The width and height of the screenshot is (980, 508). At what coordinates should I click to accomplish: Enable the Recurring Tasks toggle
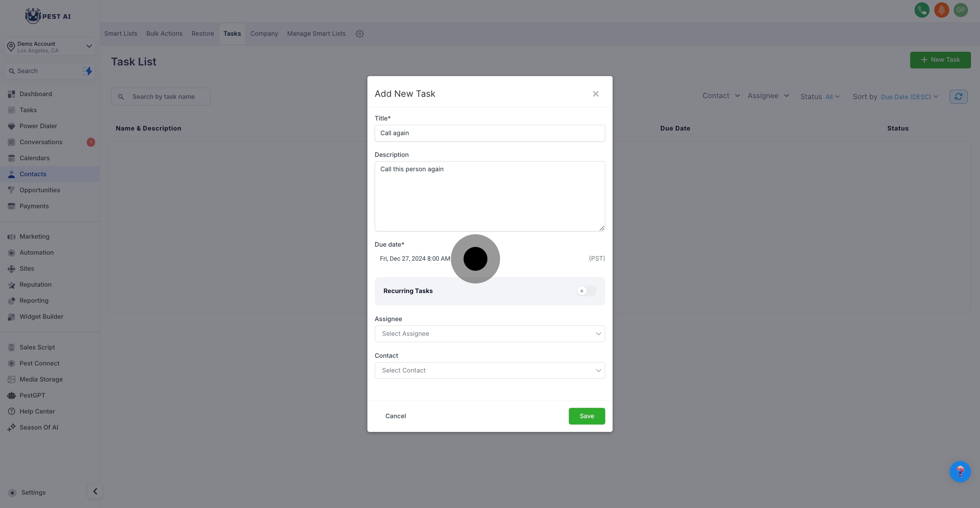[586, 291]
